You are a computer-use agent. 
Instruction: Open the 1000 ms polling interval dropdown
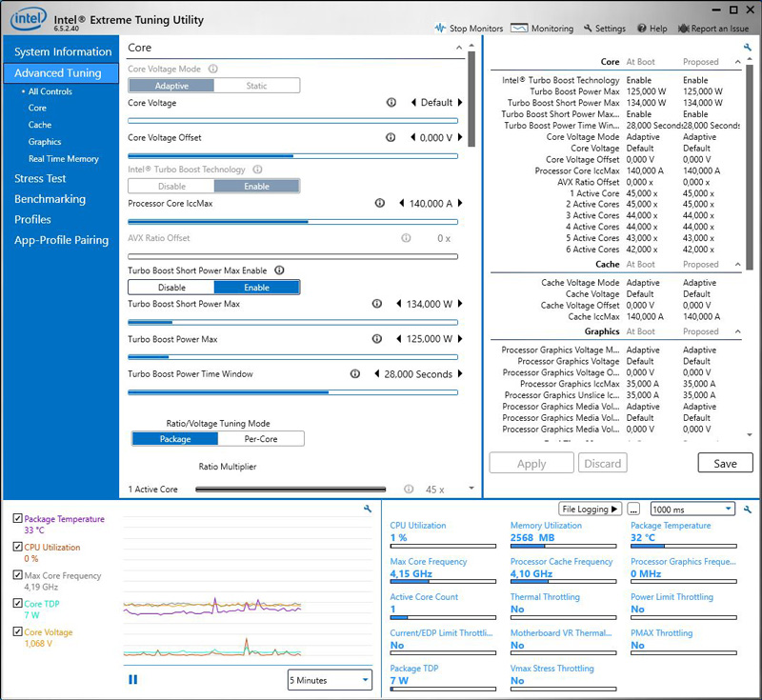pos(692,510)
